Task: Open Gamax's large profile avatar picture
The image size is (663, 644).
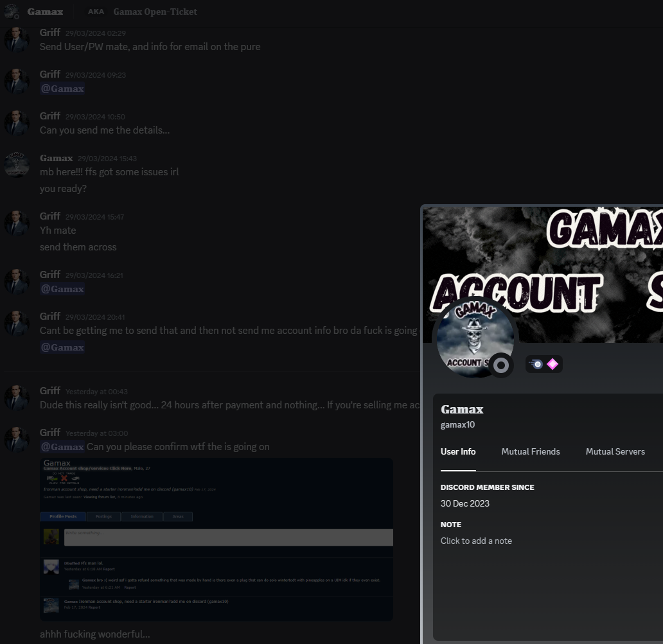Action: tap(475, 338)
